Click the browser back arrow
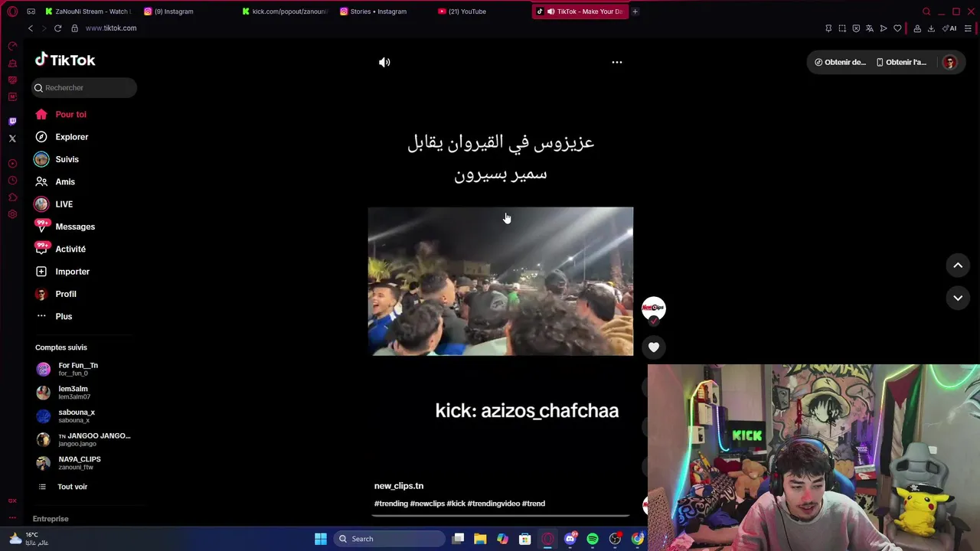Screen dimensions: 980x551 pos(31,28)
